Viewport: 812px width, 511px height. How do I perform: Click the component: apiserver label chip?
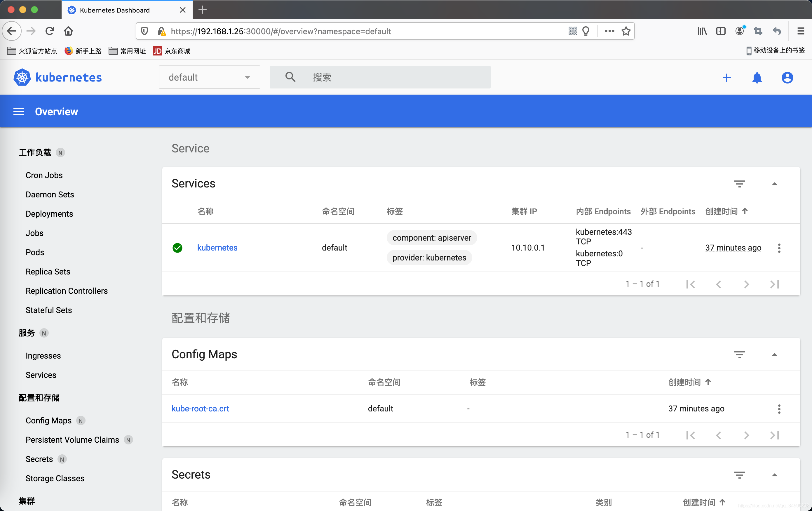coord(432,238)
